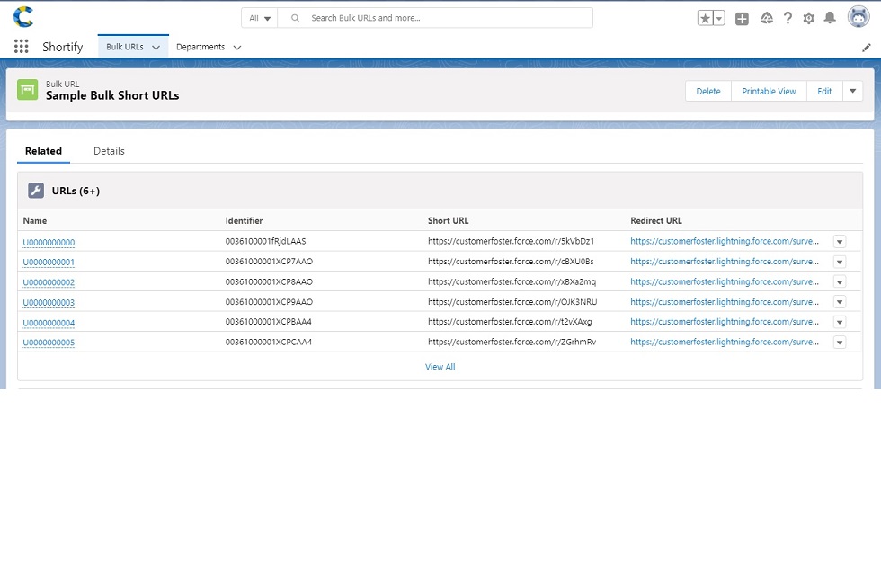Click the Salesforce Help question mark icon
This screenshot has height=588, width=881.
click(788, 18)
